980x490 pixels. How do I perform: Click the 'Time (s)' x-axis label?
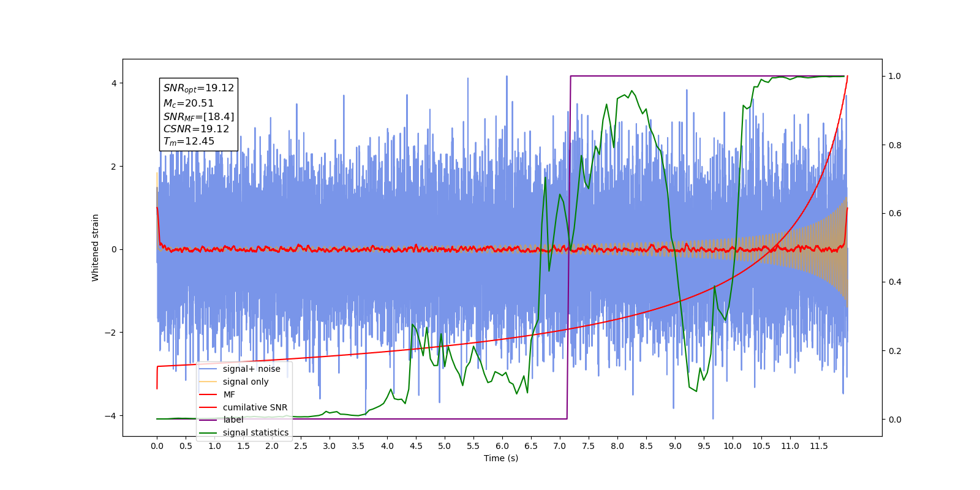(x=501, y=458)
